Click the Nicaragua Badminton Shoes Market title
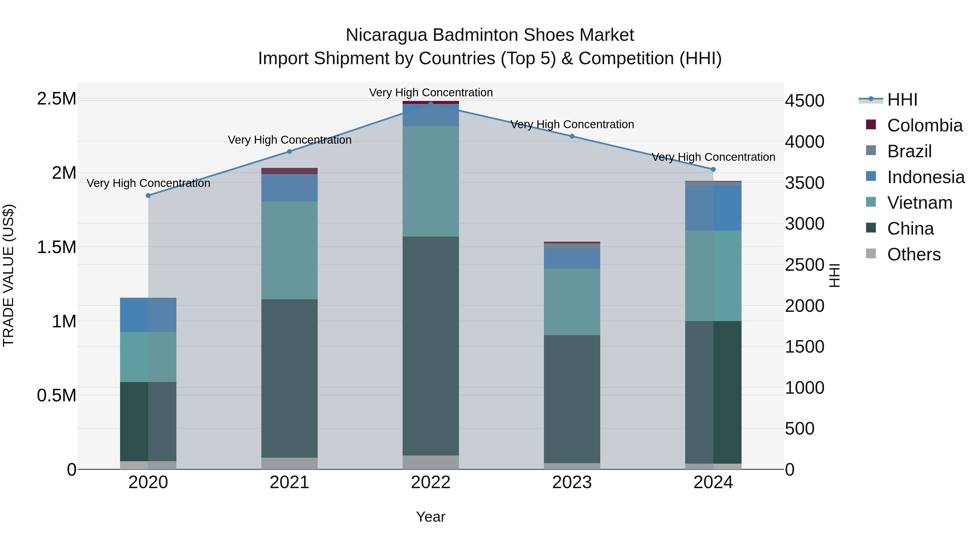 point(490,35)
